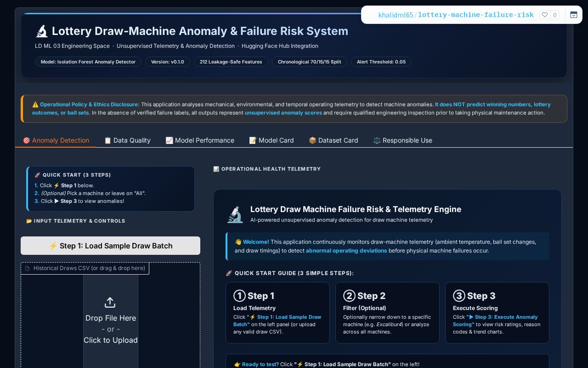Click the 'Version: v0.1.0' badge
588x368 pixels.
(x=168, y=62)
